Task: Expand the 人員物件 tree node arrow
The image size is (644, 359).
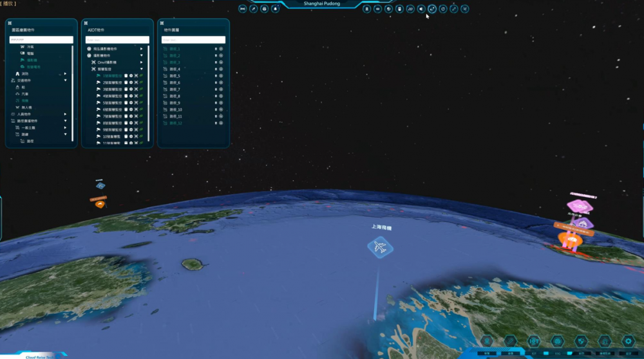Action: pyautogui.click(x=65, y=114)
